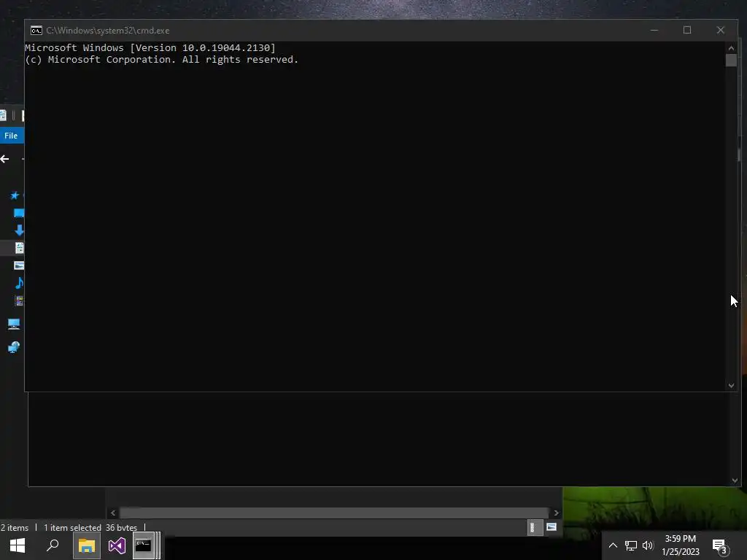Open the notification center
This screenshot has width=747, height=560.
point(721,546)
